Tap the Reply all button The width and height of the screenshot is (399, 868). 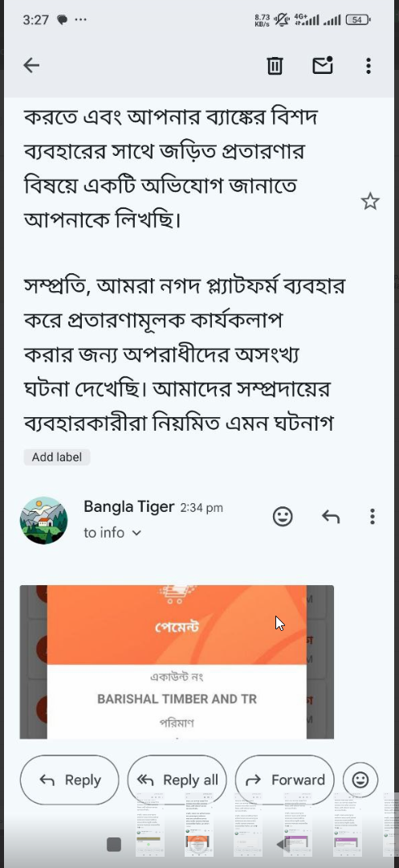177,780
